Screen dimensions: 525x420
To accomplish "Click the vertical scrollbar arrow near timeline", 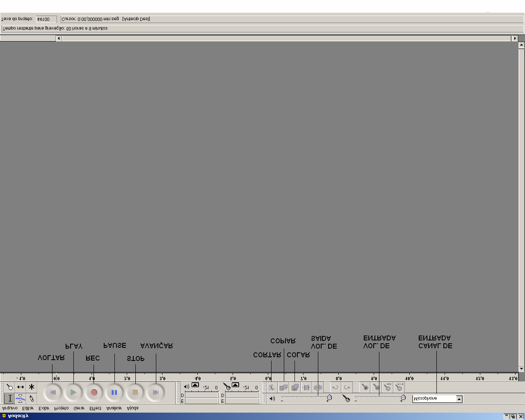I will 521,369.
